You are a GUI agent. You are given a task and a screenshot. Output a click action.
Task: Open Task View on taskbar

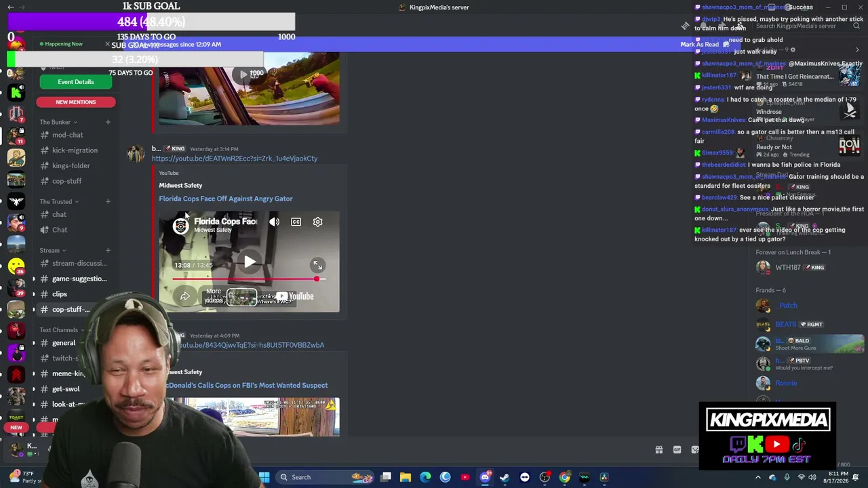click(386, 477)
